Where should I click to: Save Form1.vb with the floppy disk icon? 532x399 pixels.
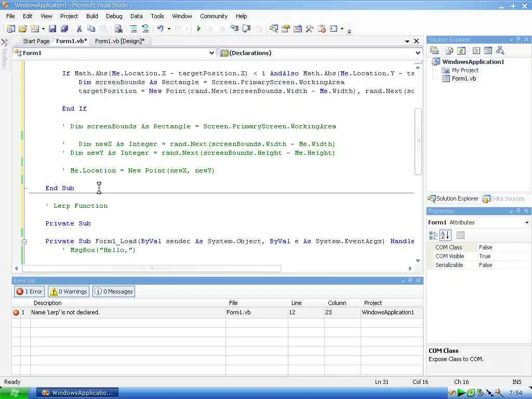(x=52, y=29)
